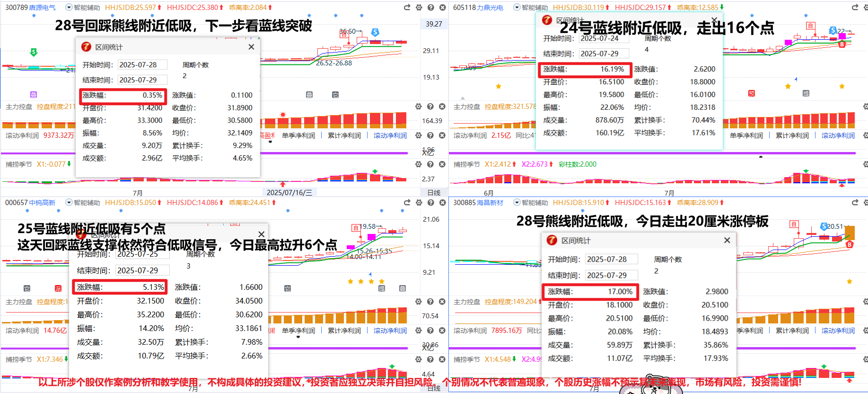Image resolution: width=868 pixels, height=394 pixels.
Task: Click stock name 力鼎光电 link
Action: tap(490, 8)
